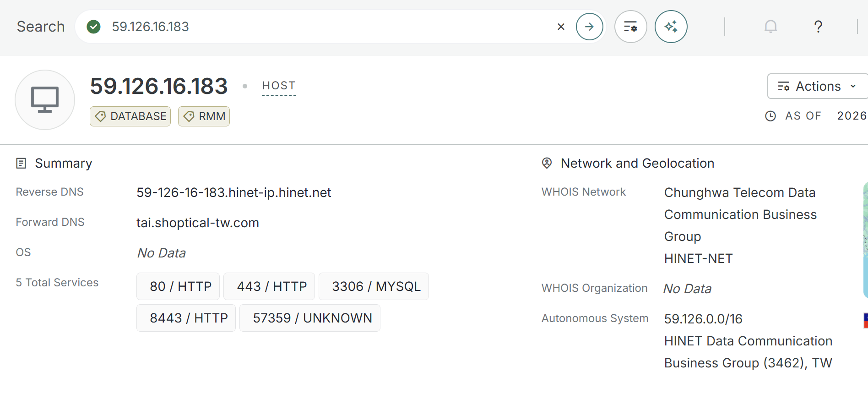Select the DATABASE tag

pyautogui.click(x=130, y=116)
